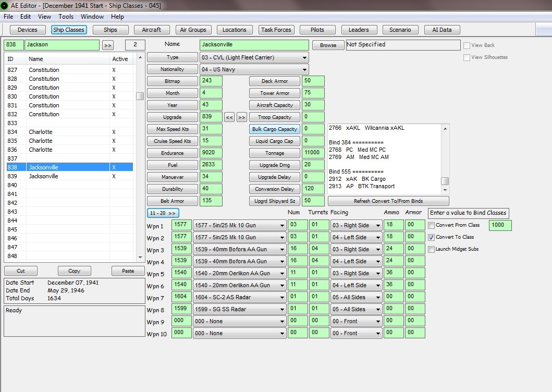The image size is (552, 392).
Task: Click the Paste button
Action: [x=128, y=271]
